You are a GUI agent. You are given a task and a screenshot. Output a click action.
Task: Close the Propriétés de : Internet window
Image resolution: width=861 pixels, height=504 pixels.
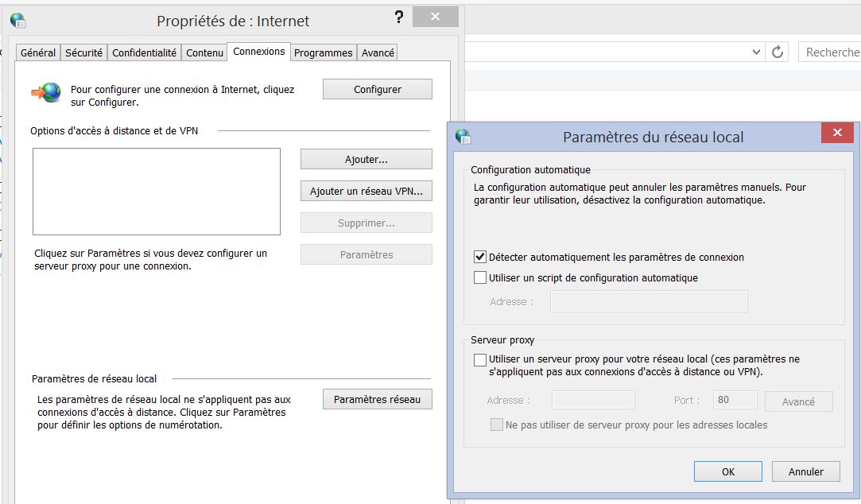point(435,17)
